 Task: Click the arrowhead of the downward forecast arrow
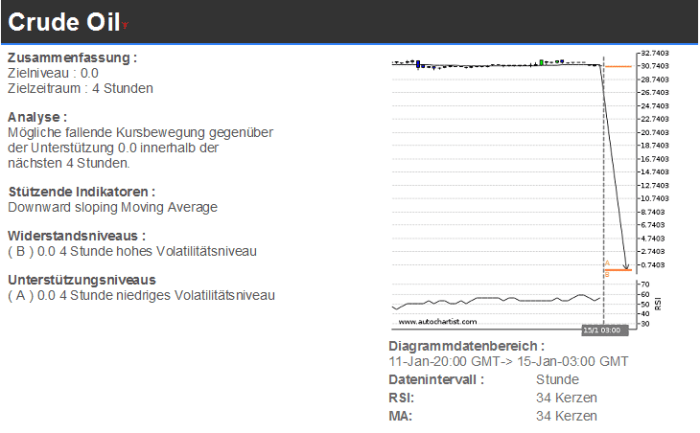626,267
